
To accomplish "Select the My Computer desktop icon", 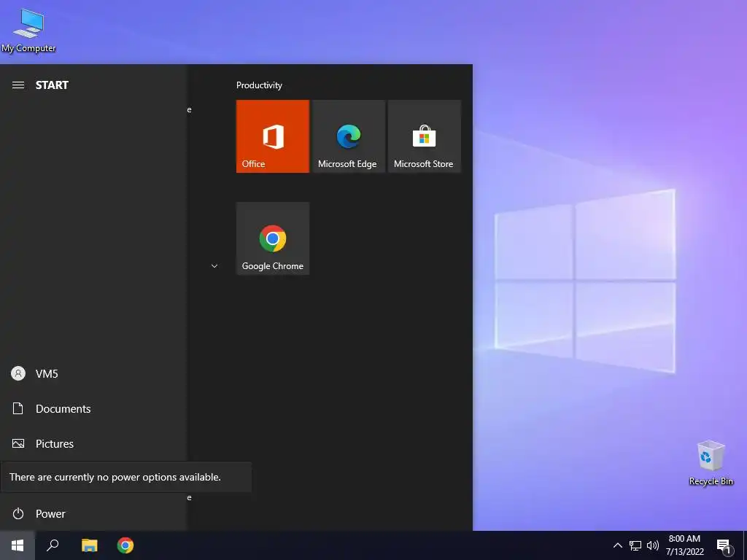I will click(28, 31).
